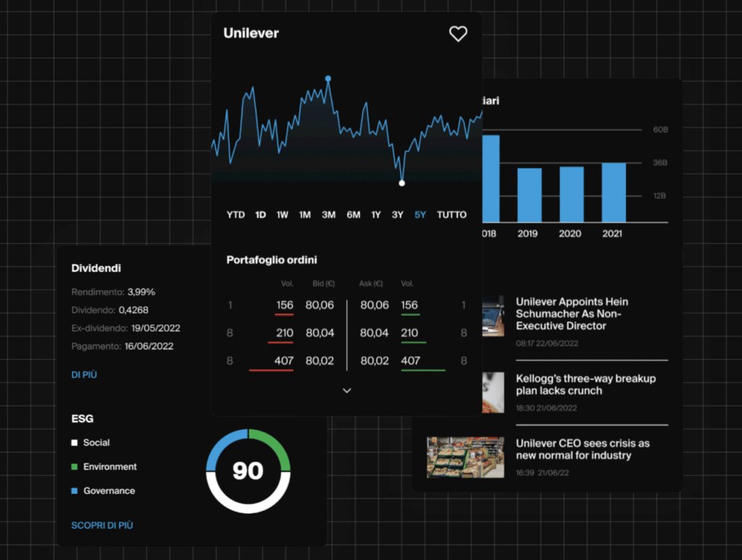
Task: Open Unilever CEO sees crisis article
Action: click(x=583, y=449)
